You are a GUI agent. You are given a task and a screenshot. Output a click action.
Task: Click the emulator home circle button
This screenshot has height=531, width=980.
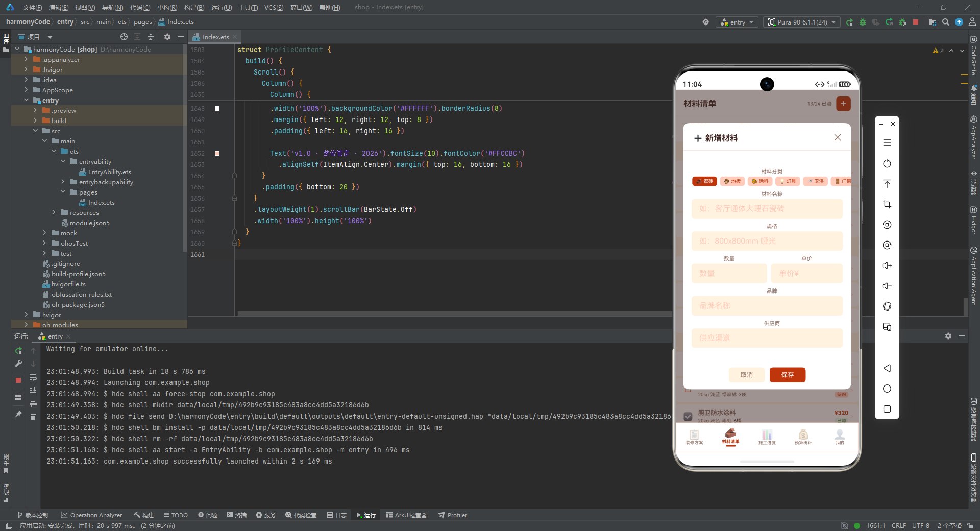tap(887, 389)
